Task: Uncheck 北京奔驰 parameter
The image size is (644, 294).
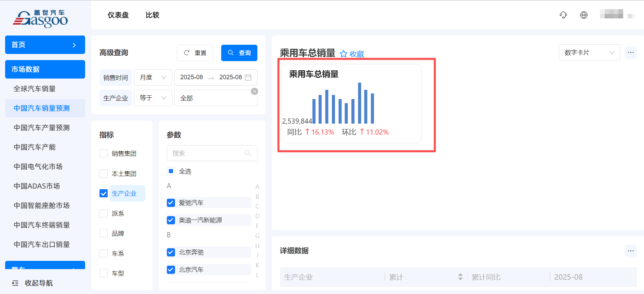Action: click(x=171, y=252)
